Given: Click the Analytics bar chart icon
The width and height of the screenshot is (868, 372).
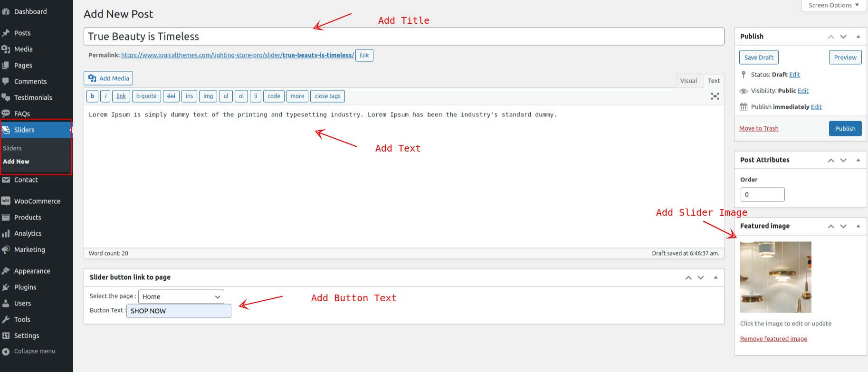Looking at the screenshot, I should click(x=6, y=233).
